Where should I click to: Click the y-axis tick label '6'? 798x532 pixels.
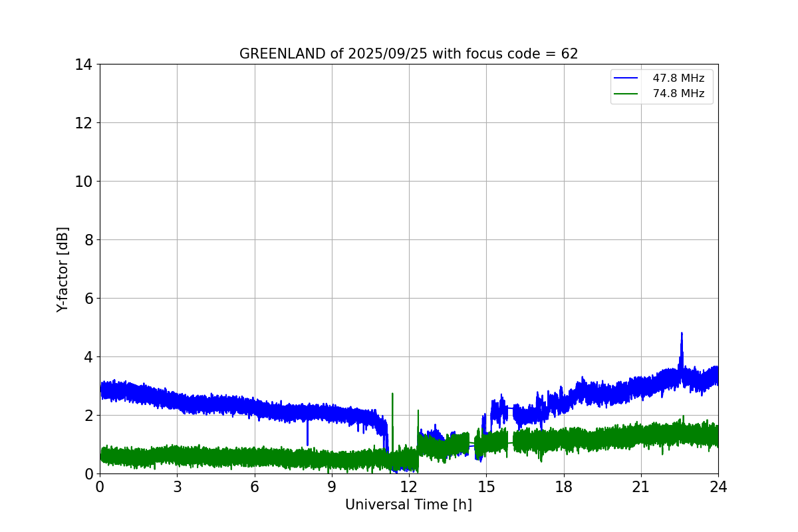(x=87, y=299)
